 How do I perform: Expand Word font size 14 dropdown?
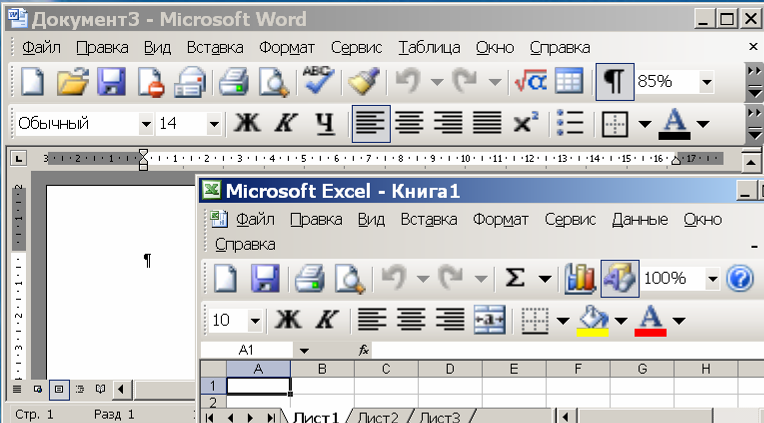point(213,124)
